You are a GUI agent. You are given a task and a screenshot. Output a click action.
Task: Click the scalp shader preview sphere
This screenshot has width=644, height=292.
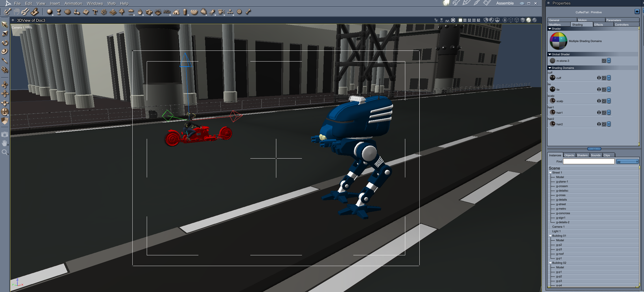[553, 101]
